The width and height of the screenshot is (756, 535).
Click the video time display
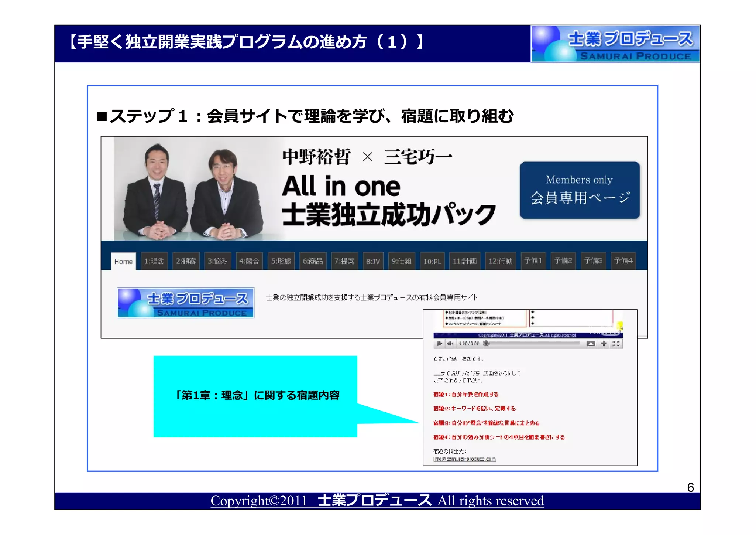(469, 343)
